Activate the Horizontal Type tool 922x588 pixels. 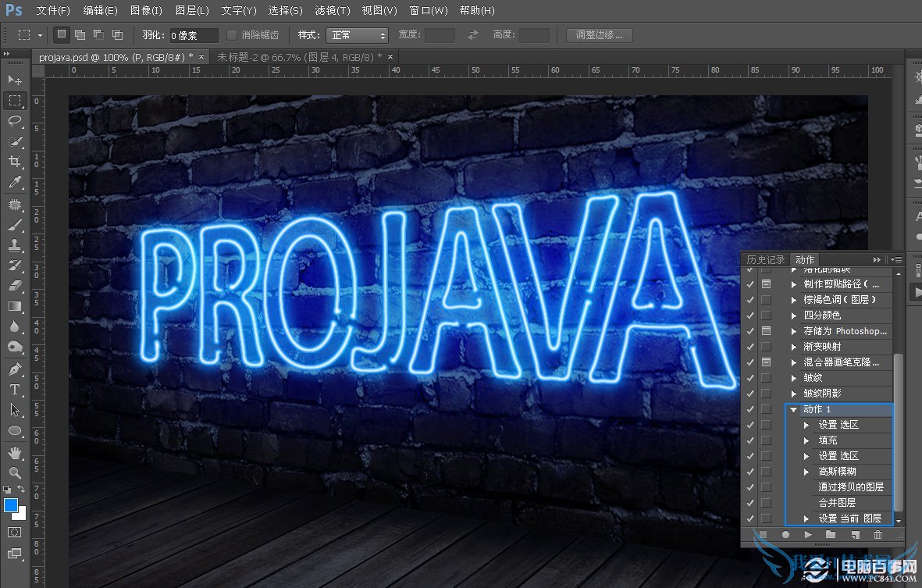[x=15, y=389]
